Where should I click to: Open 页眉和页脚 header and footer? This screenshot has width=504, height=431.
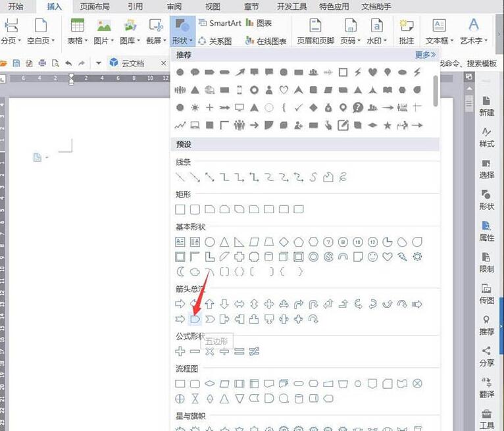315,32
